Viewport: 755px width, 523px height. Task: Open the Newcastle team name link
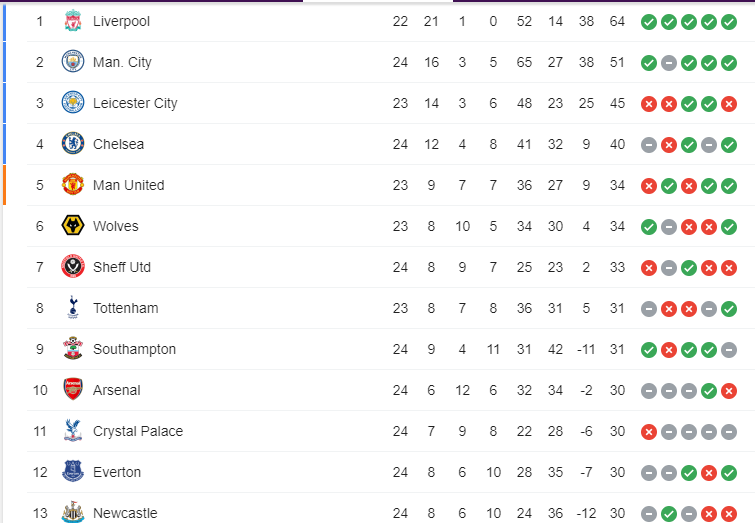(x=125, y=513)
